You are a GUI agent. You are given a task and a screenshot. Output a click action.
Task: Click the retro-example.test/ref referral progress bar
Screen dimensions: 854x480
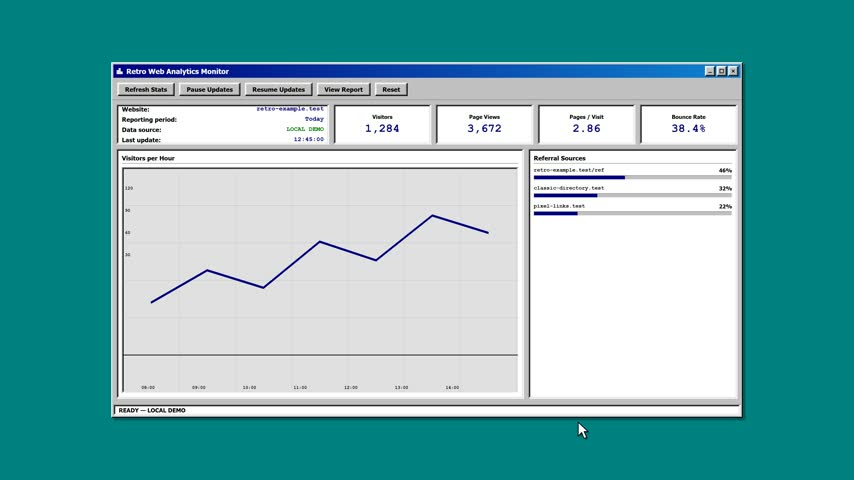tap(632, 178)
